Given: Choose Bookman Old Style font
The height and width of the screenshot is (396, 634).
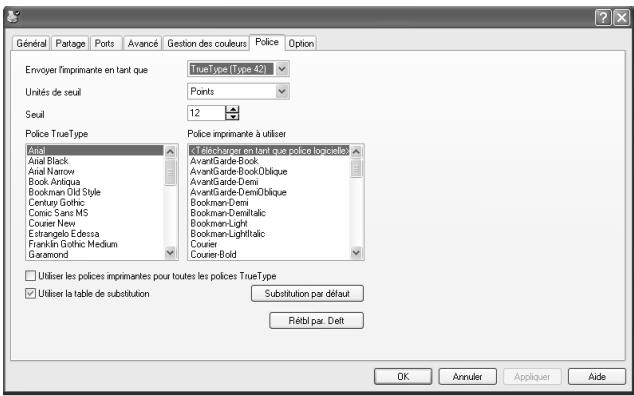Looking at the screenshot, I should coord(95,192).
